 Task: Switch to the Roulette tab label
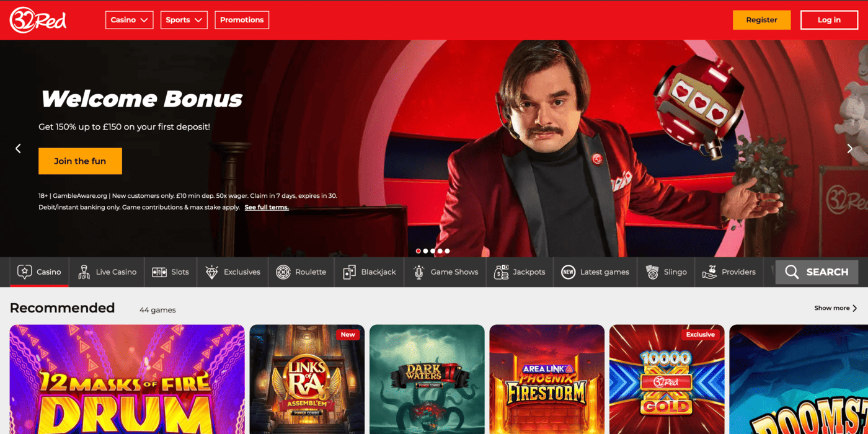pyautogui.click(x=311, y=272)
